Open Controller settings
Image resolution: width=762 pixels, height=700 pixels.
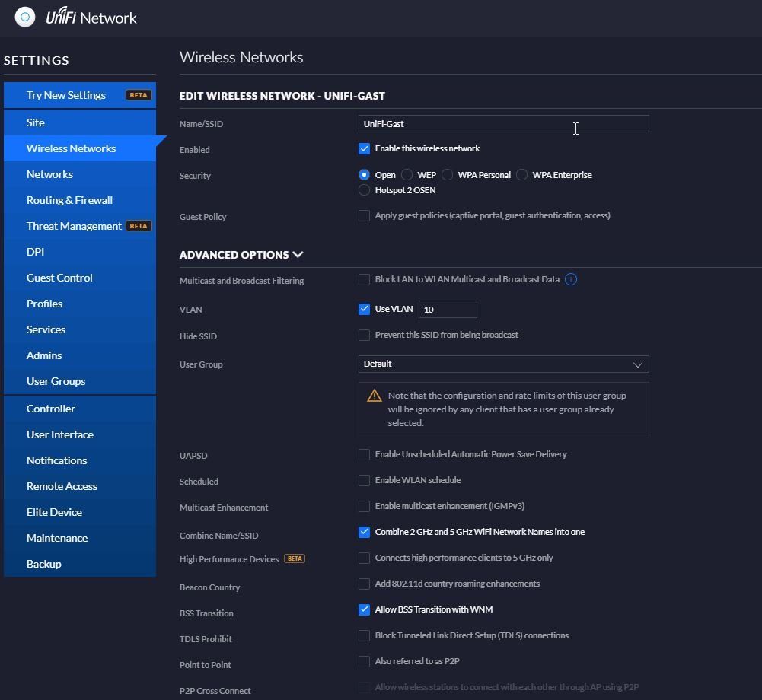pyautogui.click(x=80, y=409)
